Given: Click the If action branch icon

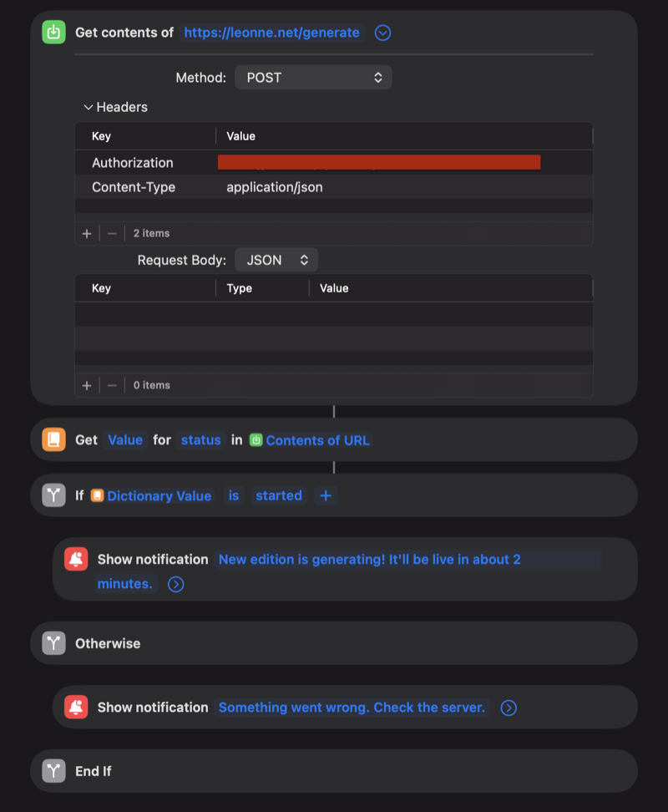Looking at the screenshot, I should coord(53,495).
